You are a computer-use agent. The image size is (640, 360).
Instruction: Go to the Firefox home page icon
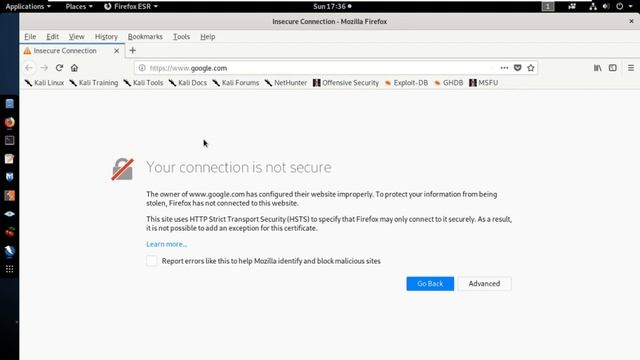click(74, 68)
